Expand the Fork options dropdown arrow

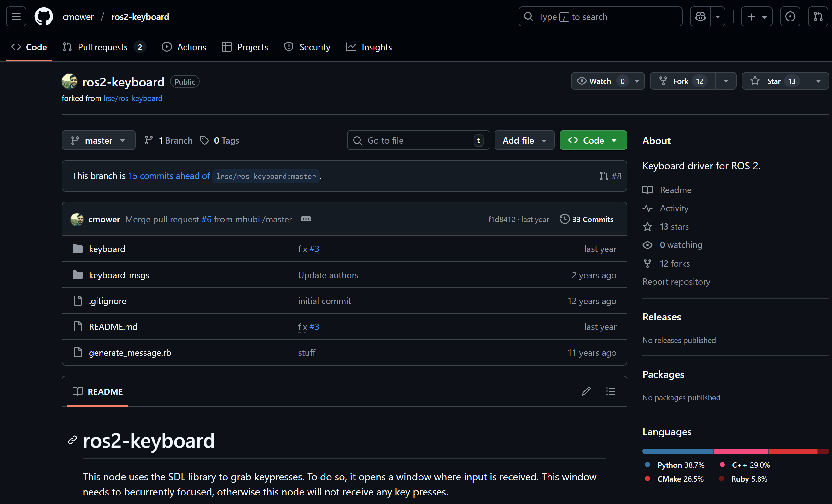click(x=726, y=81)
